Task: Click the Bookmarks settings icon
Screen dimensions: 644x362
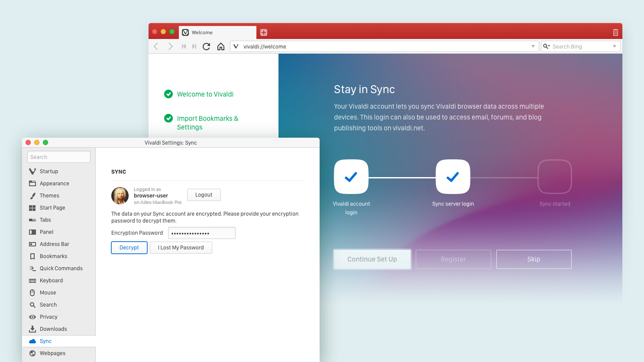Action: 32,256
